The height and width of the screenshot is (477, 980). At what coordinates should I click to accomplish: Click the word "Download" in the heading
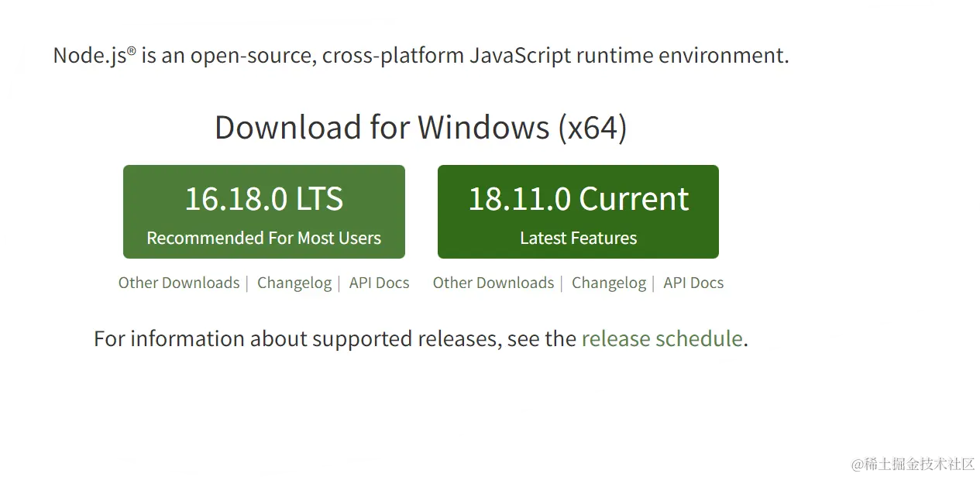288,127
